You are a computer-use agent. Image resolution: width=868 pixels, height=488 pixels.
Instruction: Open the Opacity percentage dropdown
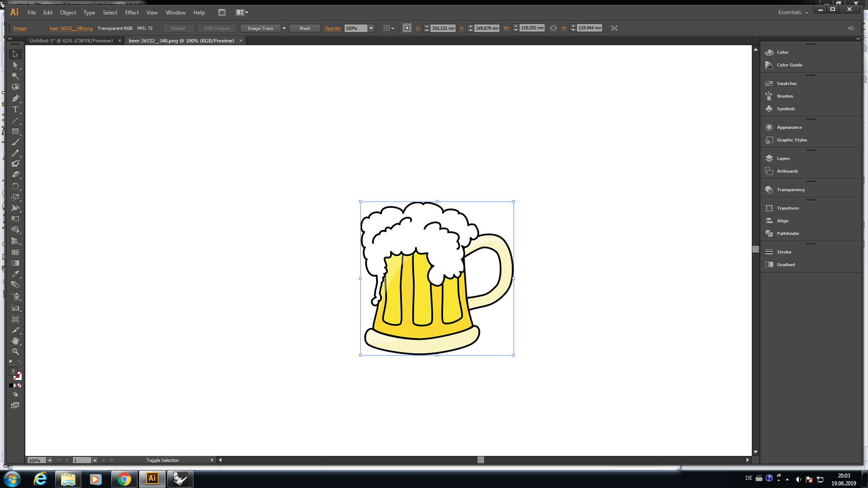click(x=371, y=28)
